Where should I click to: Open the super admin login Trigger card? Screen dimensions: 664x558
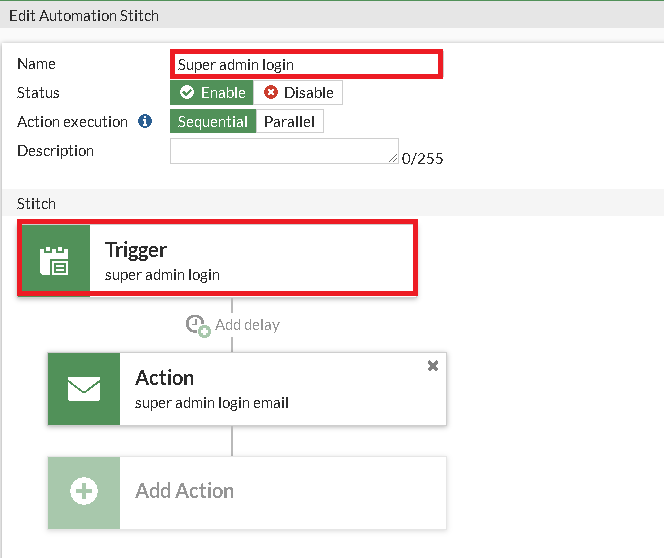coord(250,260)
